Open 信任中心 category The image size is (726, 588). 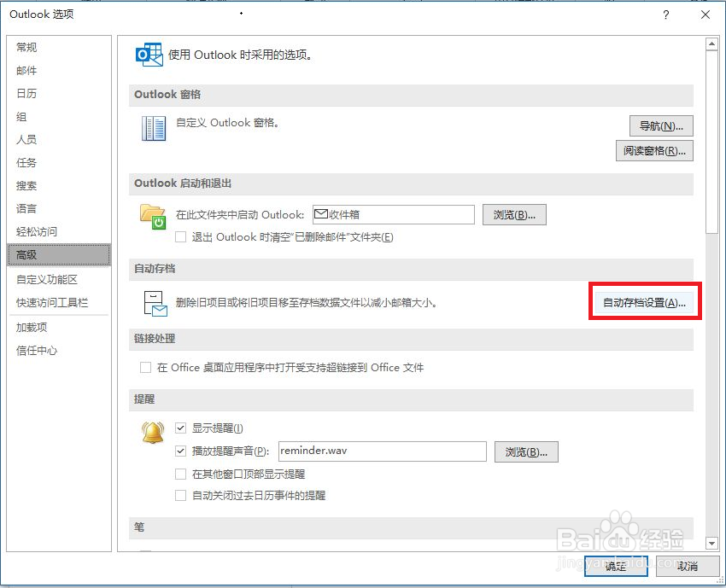(x=59, y=351)
